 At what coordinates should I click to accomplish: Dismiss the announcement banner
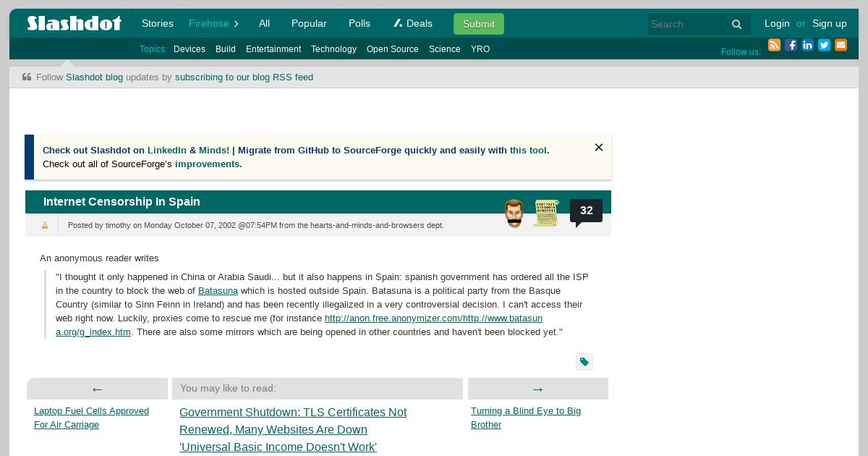click(599, 148)
